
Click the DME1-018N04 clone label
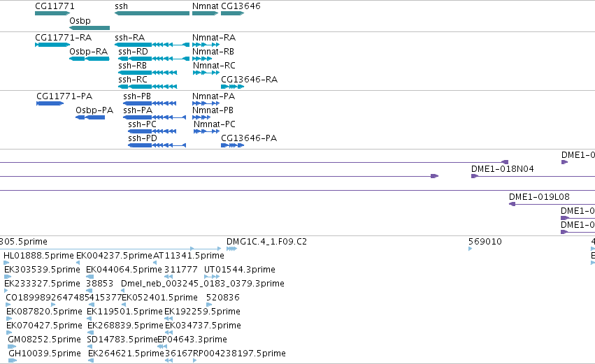(503, 169)
